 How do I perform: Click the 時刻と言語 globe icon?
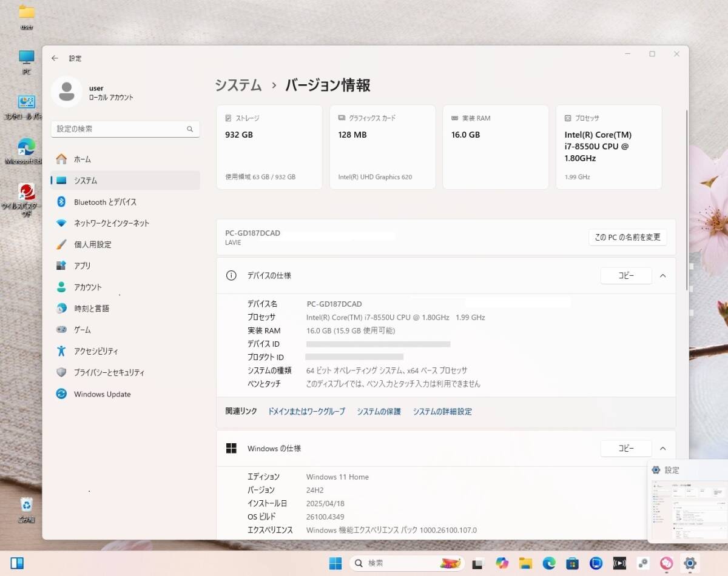pos(61,308)
